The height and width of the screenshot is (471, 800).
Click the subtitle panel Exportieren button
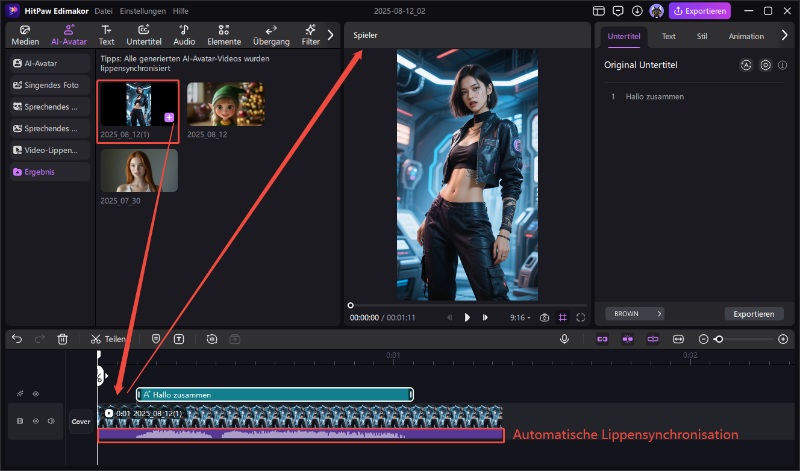click(754, 314)
